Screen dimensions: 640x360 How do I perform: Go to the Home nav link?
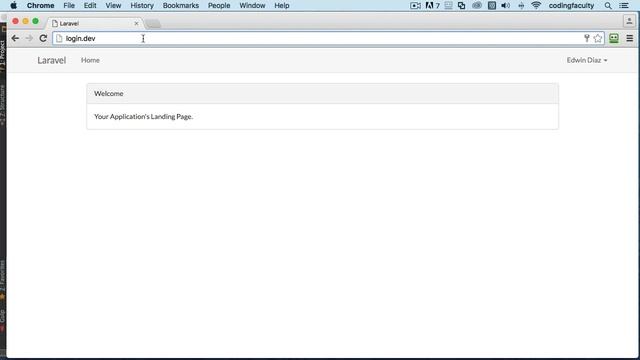[x=90, y=60]
